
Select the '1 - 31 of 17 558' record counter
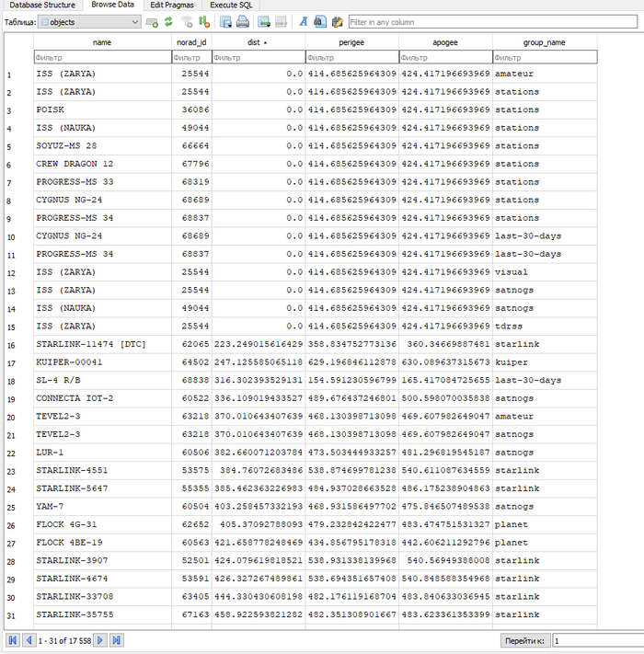(64, 640)
